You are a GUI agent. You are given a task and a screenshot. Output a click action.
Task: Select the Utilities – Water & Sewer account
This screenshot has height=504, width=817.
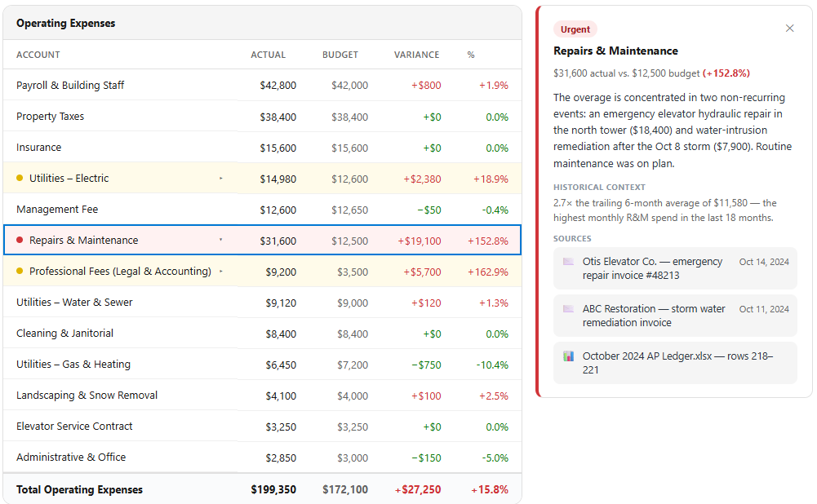point(74,302)
